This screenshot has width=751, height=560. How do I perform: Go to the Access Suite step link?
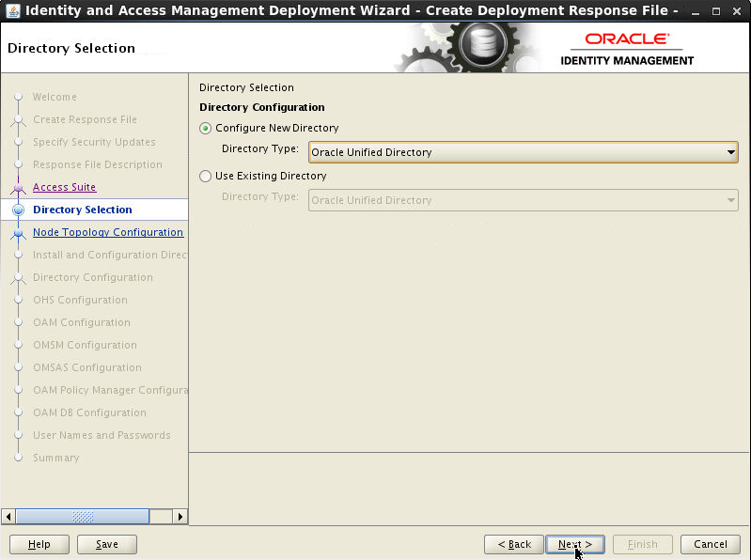(x=64, y=187)
